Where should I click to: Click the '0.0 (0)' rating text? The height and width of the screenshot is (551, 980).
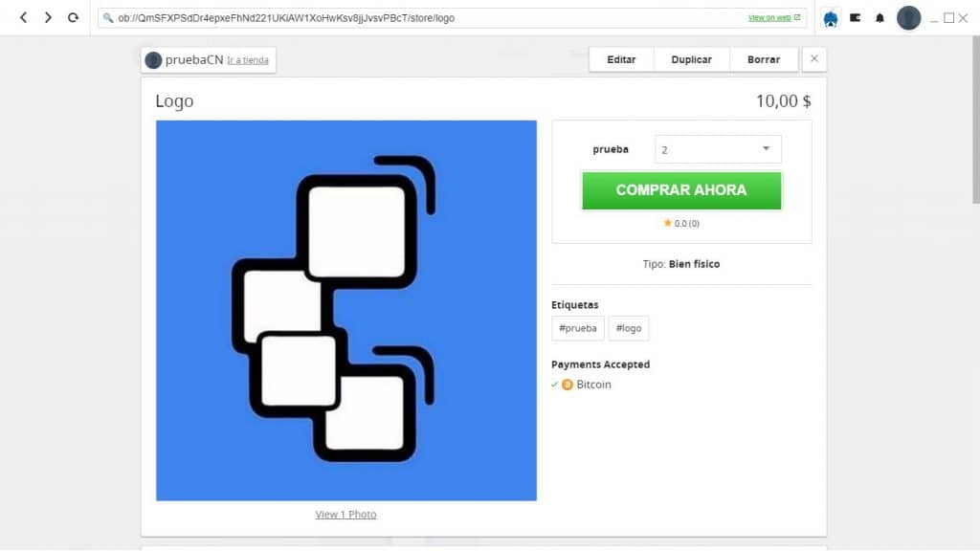tap(687, 223)
